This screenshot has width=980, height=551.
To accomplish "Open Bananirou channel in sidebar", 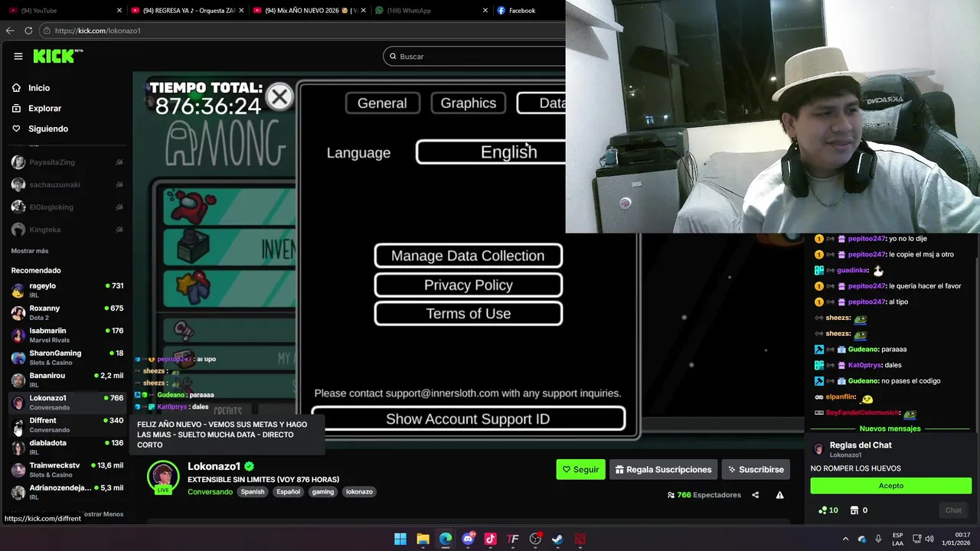I will 67,380.
